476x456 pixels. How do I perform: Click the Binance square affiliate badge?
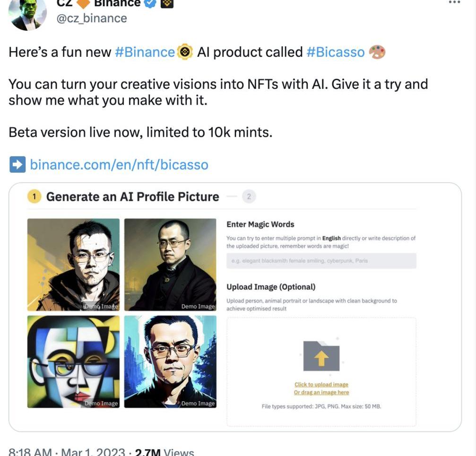pyautogui.click(x=167, y=3)
